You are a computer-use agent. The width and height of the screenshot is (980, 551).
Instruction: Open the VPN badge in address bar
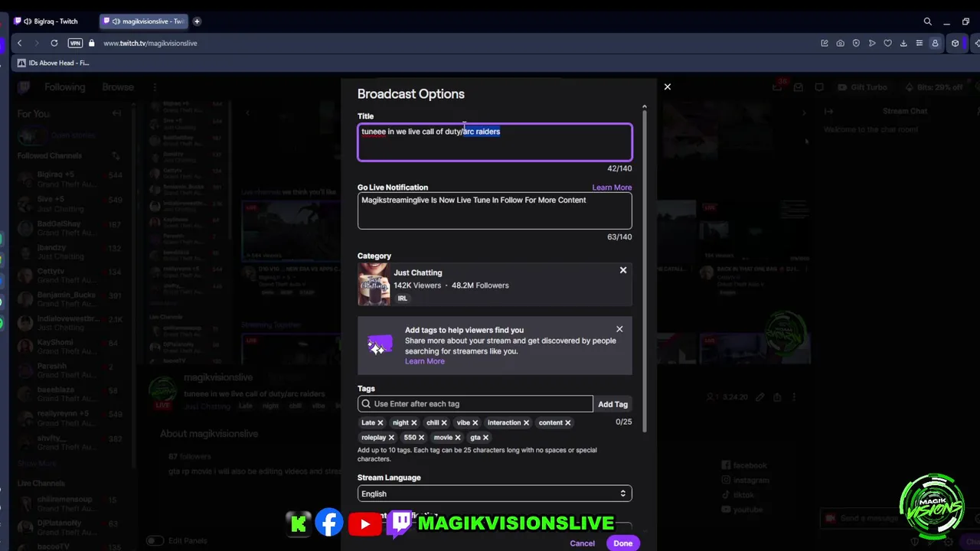click(75, 43)
